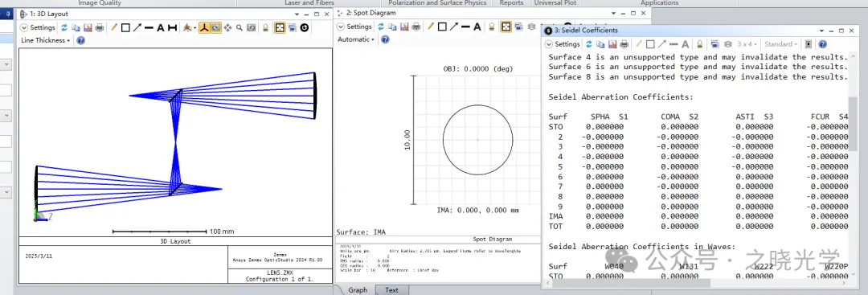Refresh the 3D Layout window

(x=64, y=27)
